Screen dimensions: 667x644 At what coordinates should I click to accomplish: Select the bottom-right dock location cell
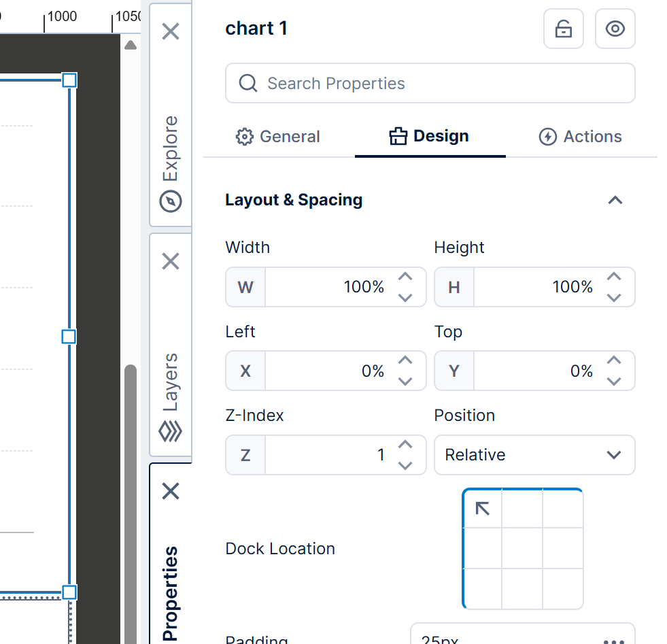(x=562, y=588)
